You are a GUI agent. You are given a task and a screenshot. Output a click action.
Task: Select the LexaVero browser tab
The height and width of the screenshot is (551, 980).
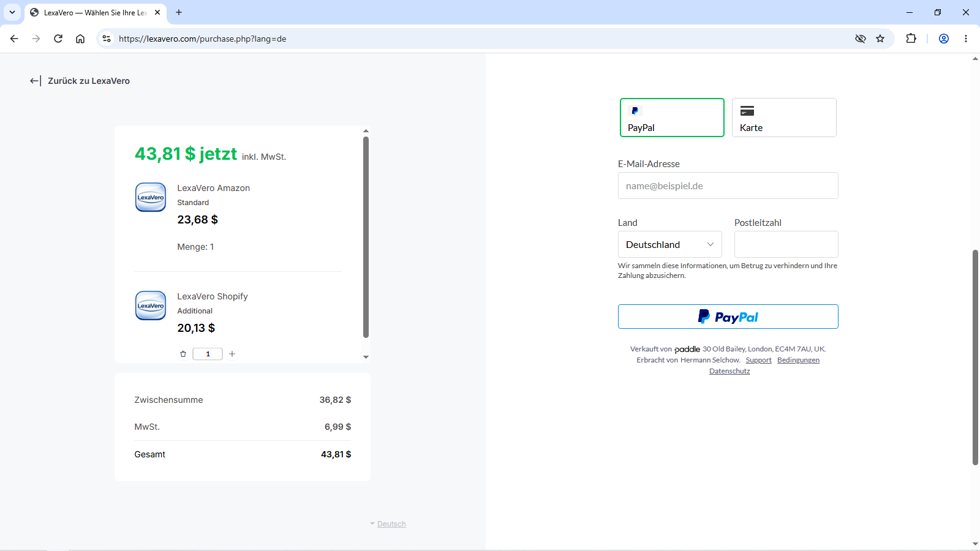pyautogui.click(x=95, y=12)
